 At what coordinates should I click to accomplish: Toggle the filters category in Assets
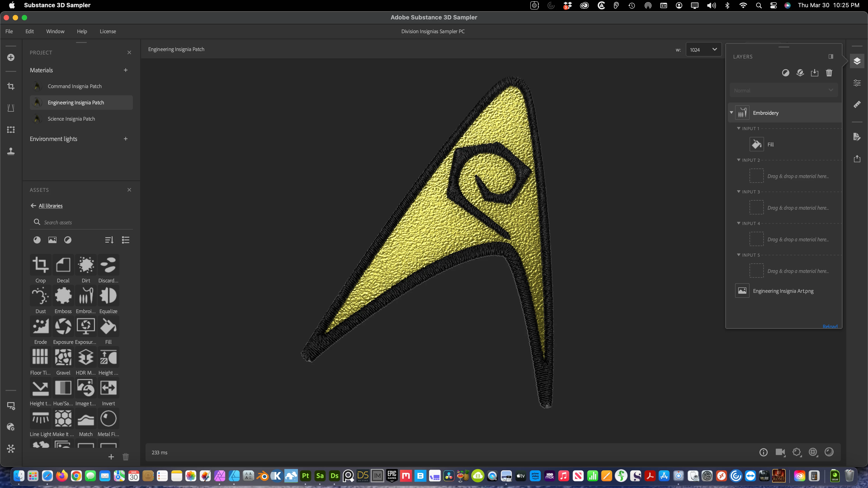[x=68, y=240]
